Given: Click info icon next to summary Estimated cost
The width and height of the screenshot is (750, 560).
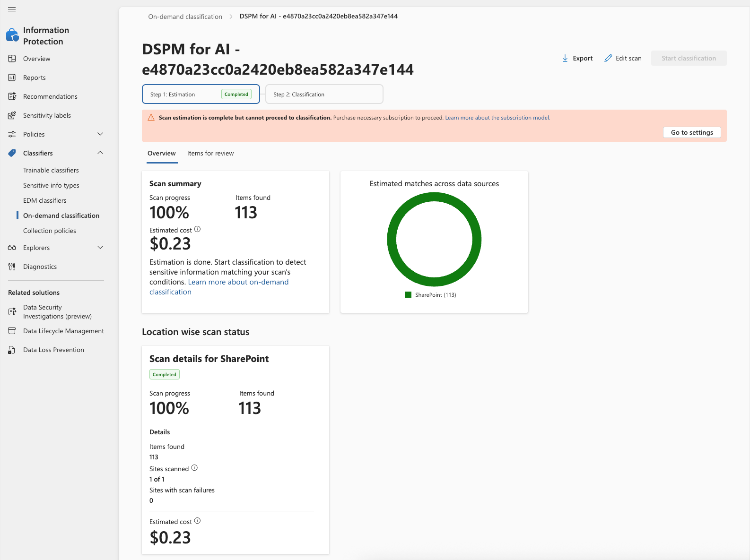Looking at the screenshot, I should [198, 229].
